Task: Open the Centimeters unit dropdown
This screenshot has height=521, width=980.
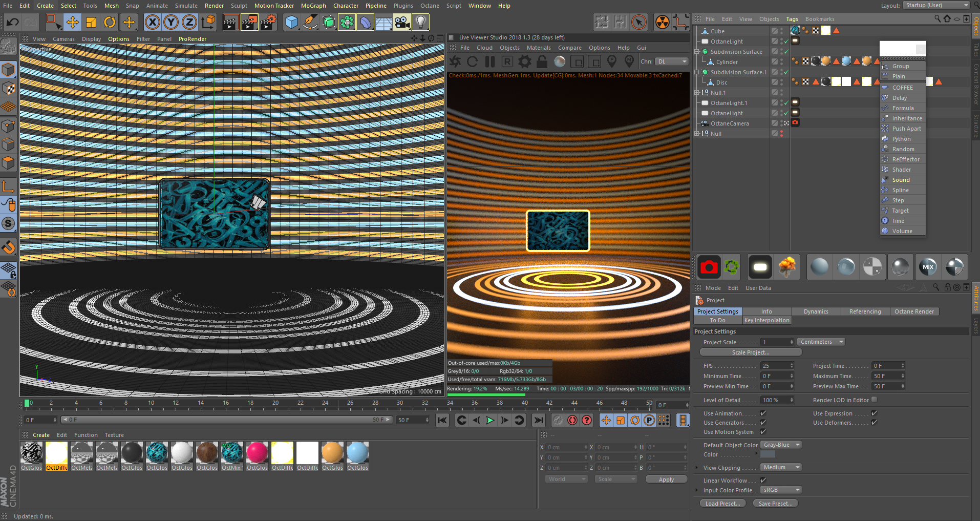Action: click(x=821, y=342)
